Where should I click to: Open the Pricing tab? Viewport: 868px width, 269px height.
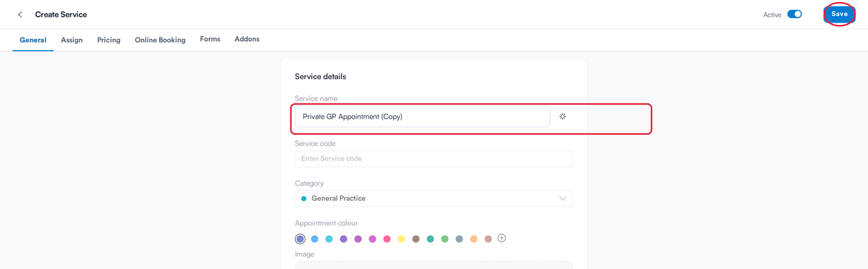[108, 40]
